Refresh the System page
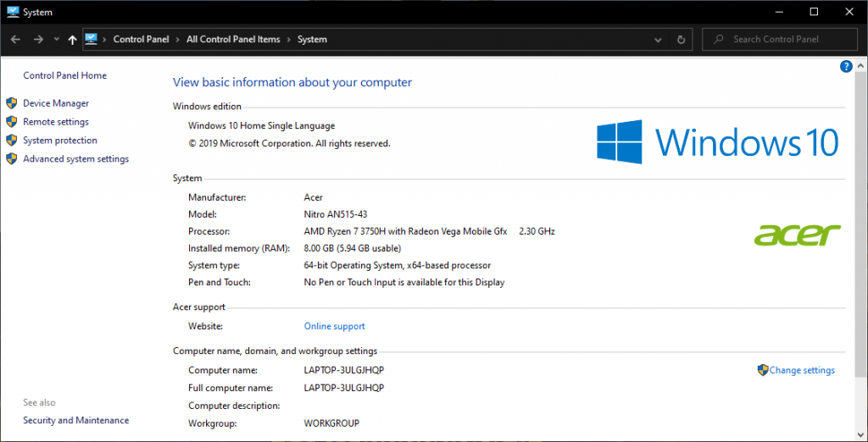 pyautogui.click(x=681, y=40)
